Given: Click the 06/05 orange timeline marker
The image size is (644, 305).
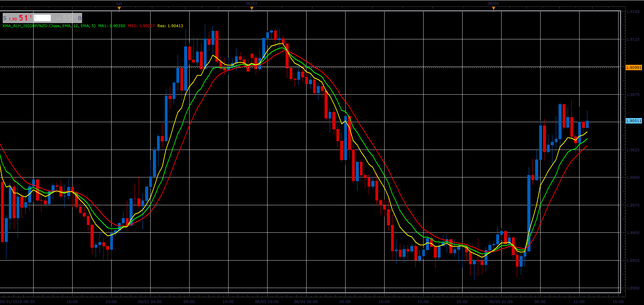Looking at the screenshot, I should 493,8.
